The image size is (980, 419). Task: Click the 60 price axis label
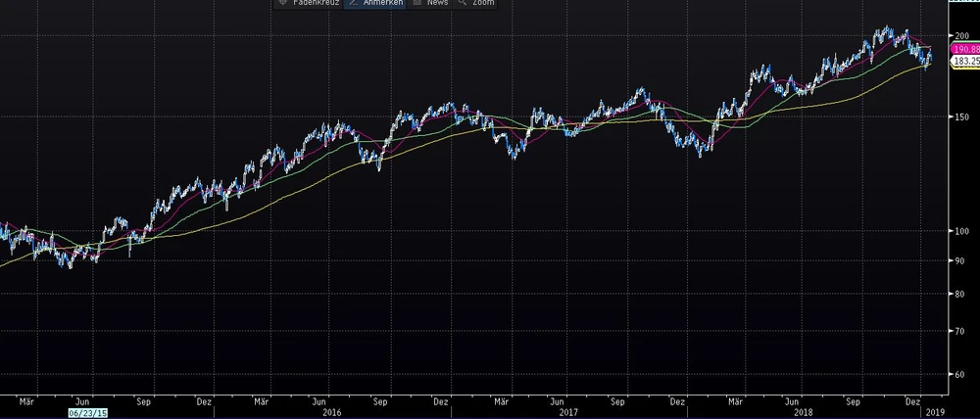click(961, 375)
